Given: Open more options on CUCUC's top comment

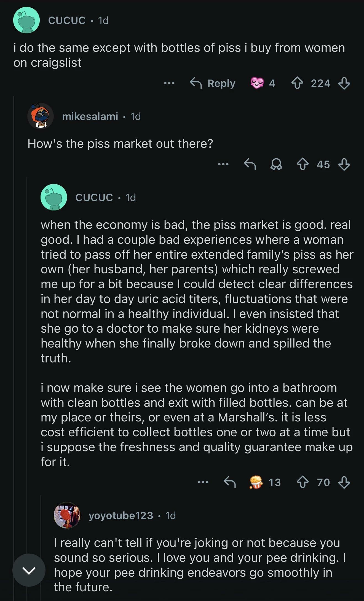Looking at the screenshot, I should (169, 83).
